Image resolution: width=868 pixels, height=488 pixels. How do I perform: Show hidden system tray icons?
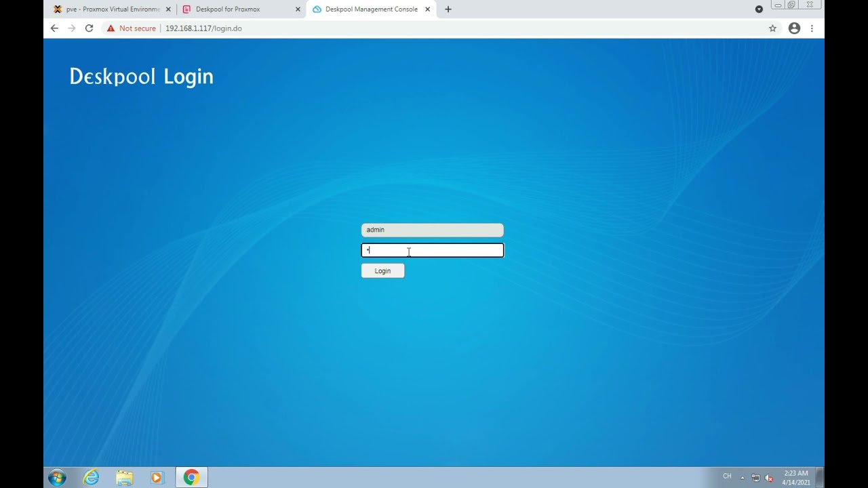(743, 478)
